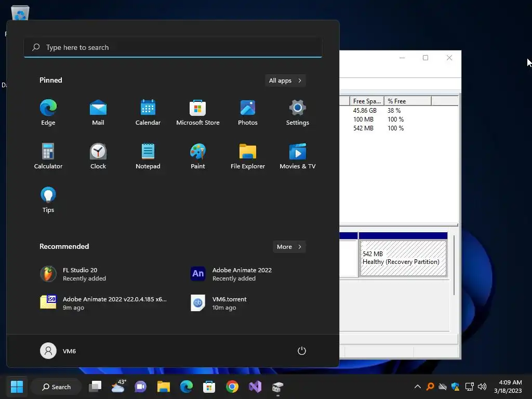Image resolution: width=532 pixels, height=399 pixels.
Task: Focus the Type here to search field
Action: (x=173, y=47)
